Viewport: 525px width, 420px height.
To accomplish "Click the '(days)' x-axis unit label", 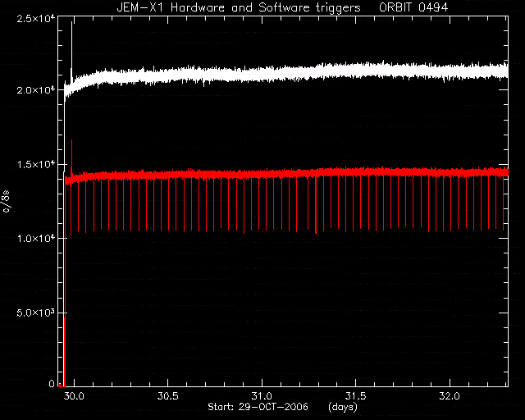I will (343, 408).
